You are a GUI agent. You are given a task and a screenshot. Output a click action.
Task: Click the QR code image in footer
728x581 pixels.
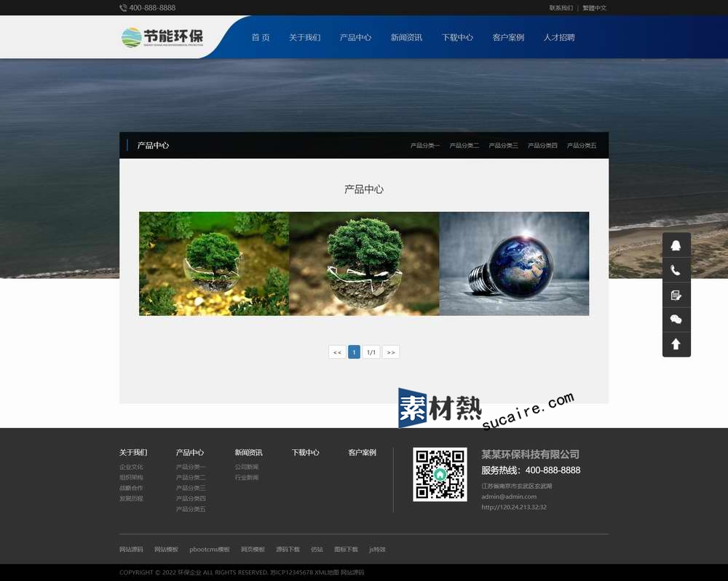pos(440,474)
